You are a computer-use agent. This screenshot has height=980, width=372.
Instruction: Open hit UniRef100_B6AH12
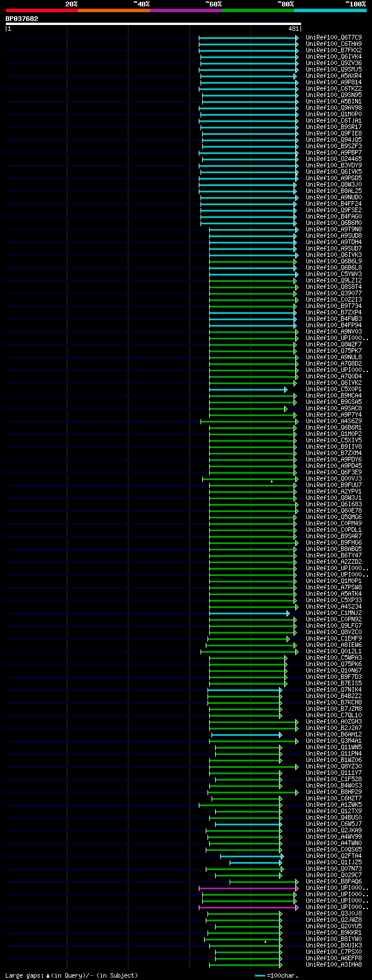click(334, 734)
